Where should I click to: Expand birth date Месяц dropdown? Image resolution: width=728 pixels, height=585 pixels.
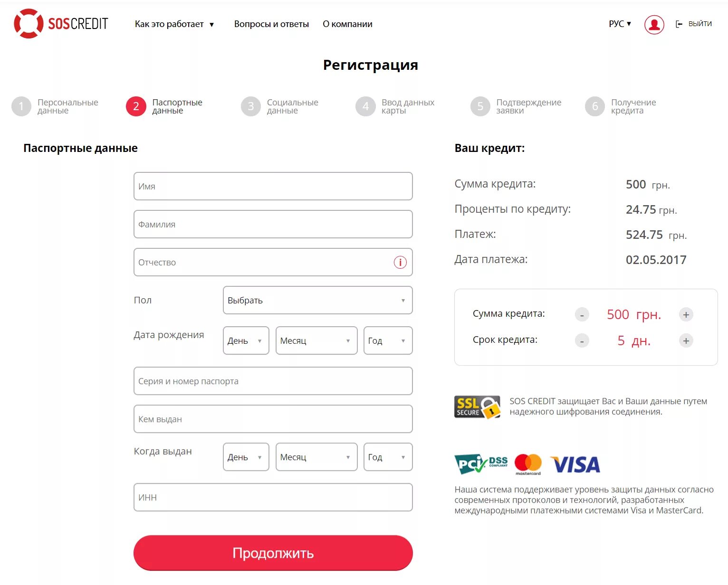click(316, 340)
